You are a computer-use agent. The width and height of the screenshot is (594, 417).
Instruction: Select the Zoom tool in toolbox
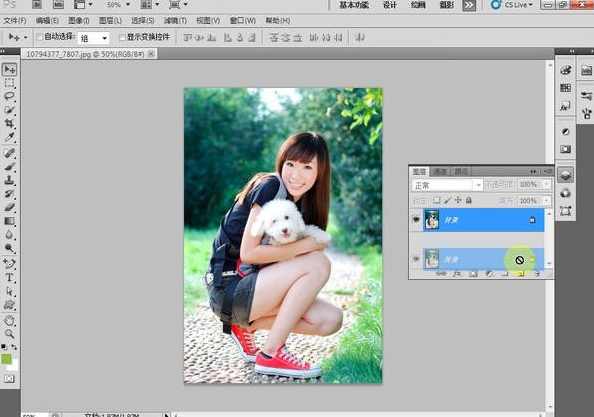point(9,334)
